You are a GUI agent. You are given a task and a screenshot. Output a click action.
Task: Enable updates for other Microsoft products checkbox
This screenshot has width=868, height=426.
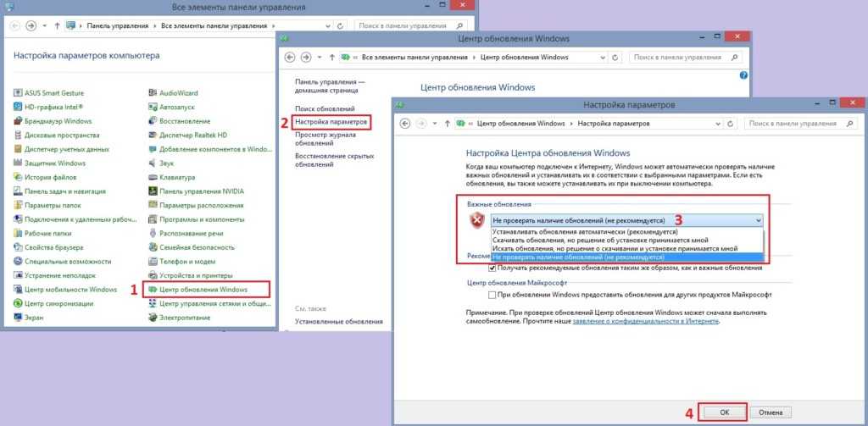493,294
